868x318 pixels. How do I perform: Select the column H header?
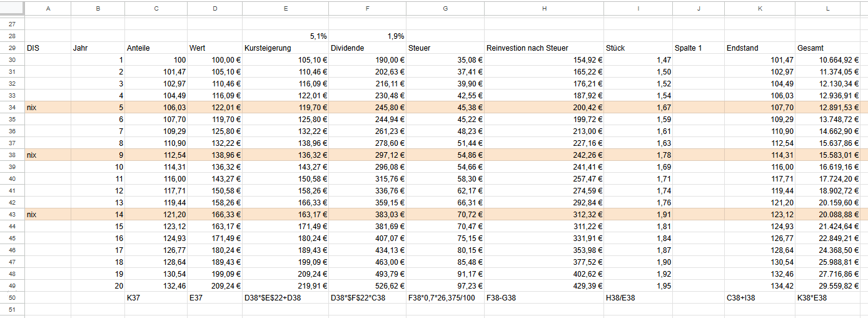point(544,8)
